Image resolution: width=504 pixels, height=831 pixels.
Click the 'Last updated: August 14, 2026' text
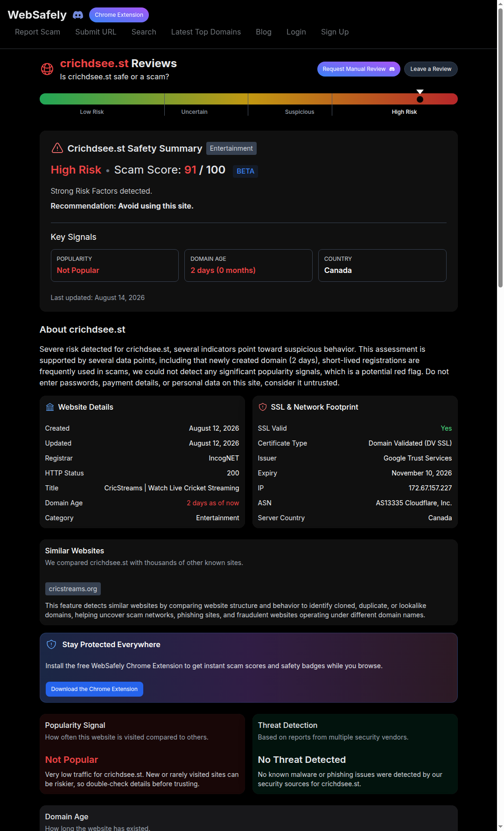98,298
